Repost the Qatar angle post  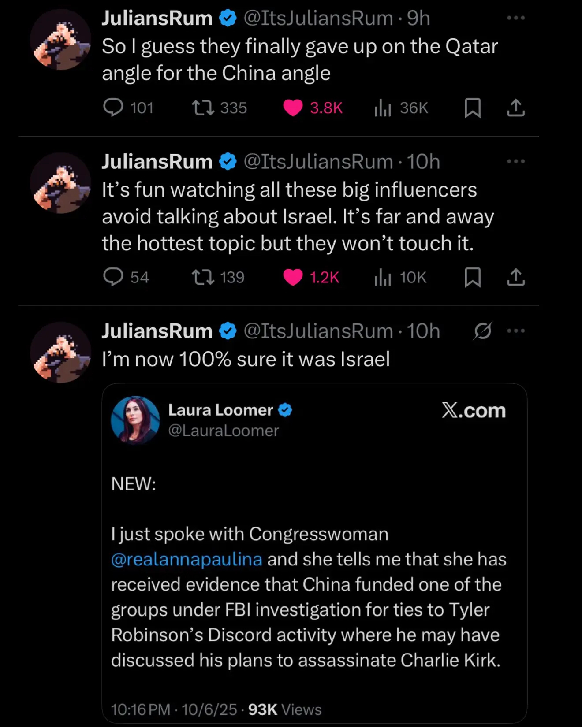point(203,108)
